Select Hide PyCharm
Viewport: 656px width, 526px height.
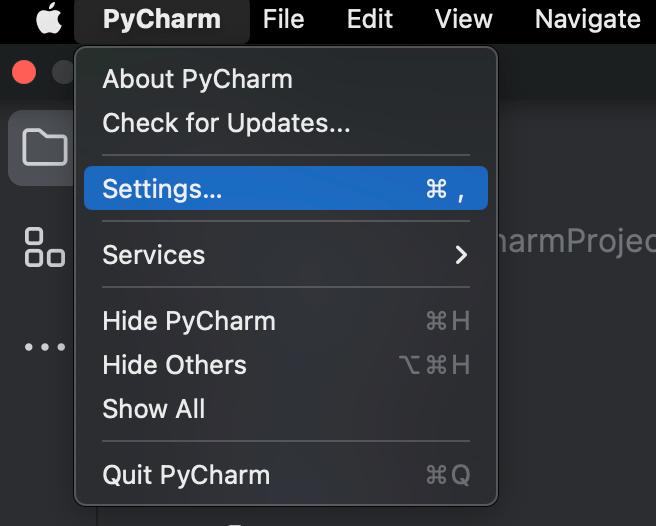click(189, 321)
